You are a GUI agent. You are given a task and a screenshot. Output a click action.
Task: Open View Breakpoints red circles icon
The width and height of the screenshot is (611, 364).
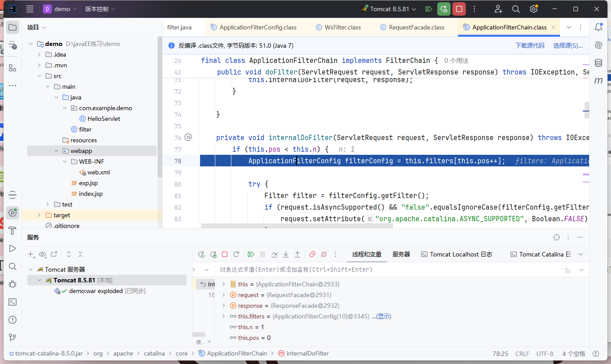[312, 254]
